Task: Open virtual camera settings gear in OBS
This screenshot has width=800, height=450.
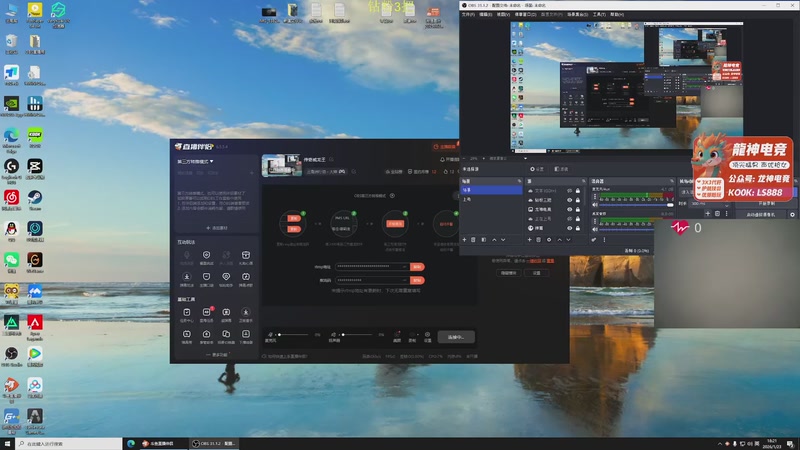Action: click(792, 215)
